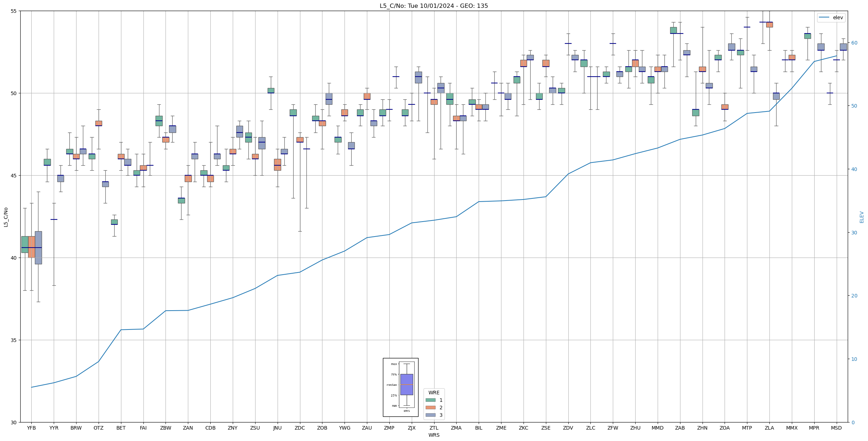Screen dimensions: 868x441
Task: Click the ZBW station label
Action: [165, 428]
